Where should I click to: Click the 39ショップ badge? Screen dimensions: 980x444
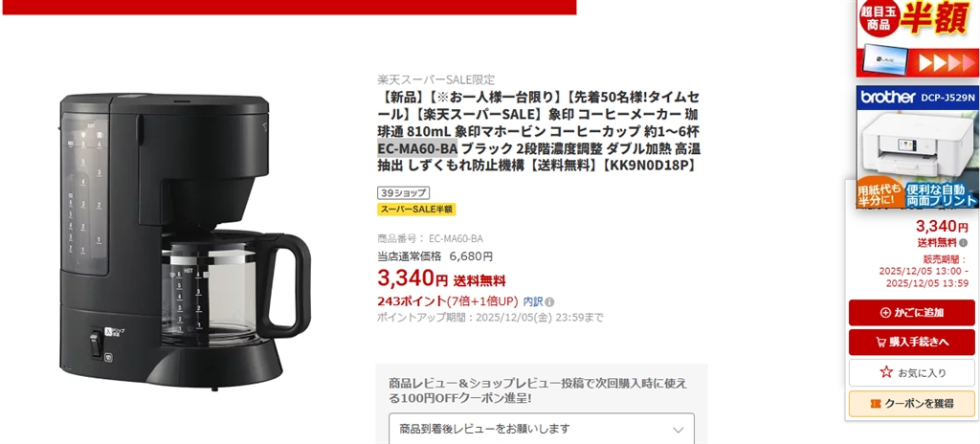point(403,193)
